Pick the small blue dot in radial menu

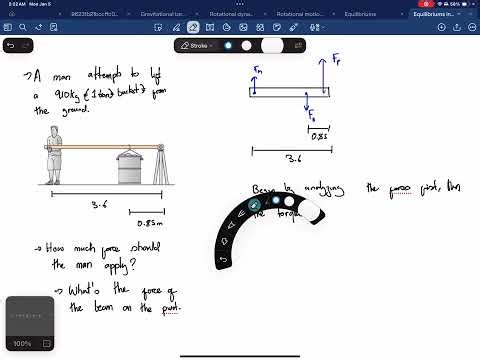[x=276, y=200]
